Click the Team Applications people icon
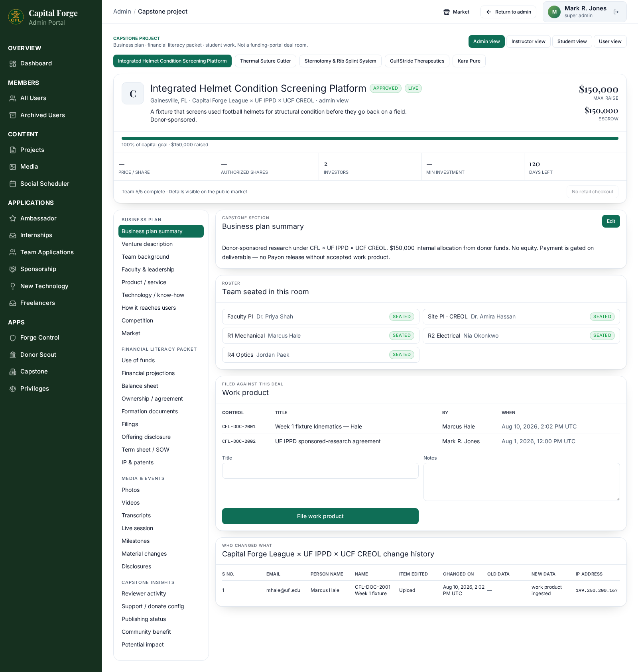Image resolution: width=638 pixels, height=672 pixels. (13, 252)
